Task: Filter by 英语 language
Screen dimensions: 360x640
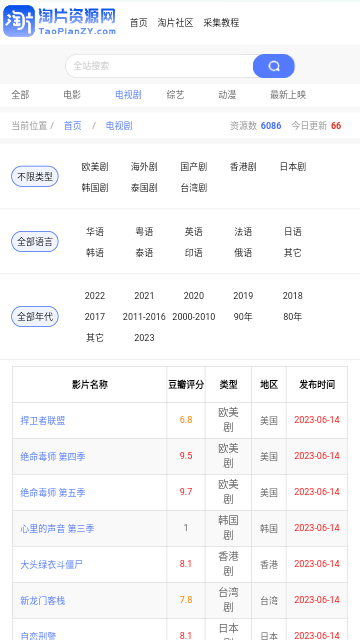Action: click(x=194, y=232)
